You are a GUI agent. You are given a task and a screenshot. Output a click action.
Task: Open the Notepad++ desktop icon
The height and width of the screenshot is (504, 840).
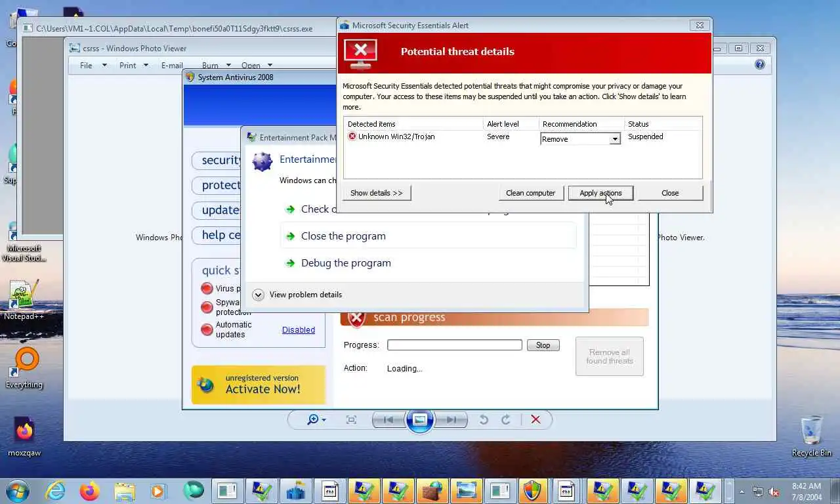click(x=24, y=300)
